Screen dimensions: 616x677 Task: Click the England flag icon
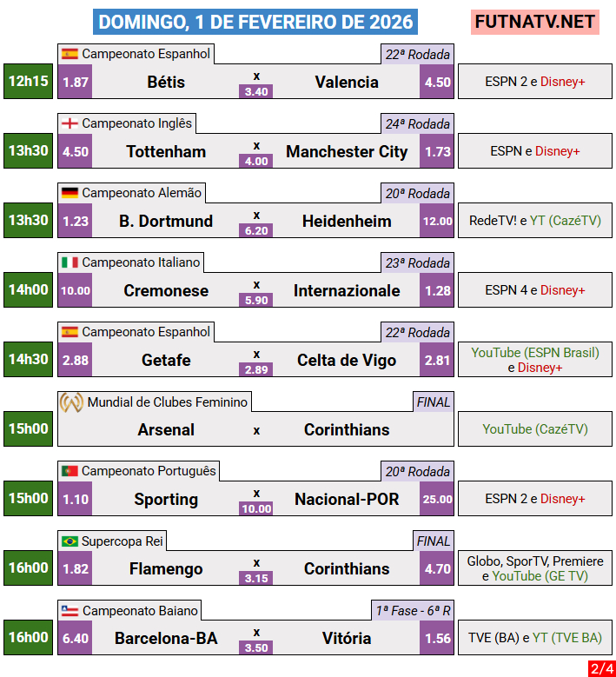(70, 123)
